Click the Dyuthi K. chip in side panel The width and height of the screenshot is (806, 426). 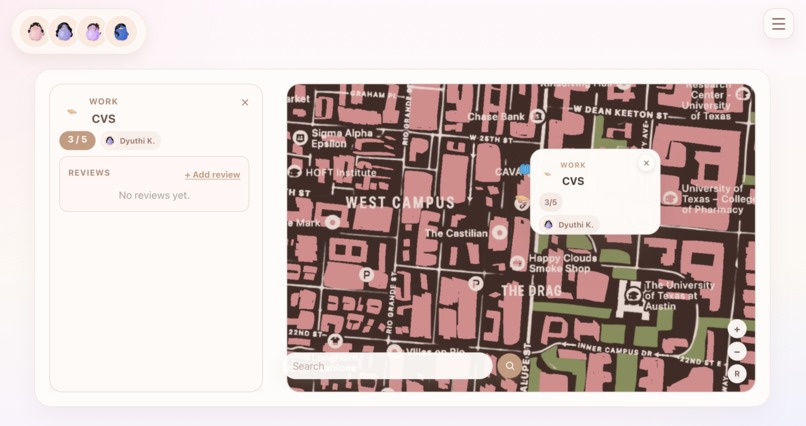point(131,141)
